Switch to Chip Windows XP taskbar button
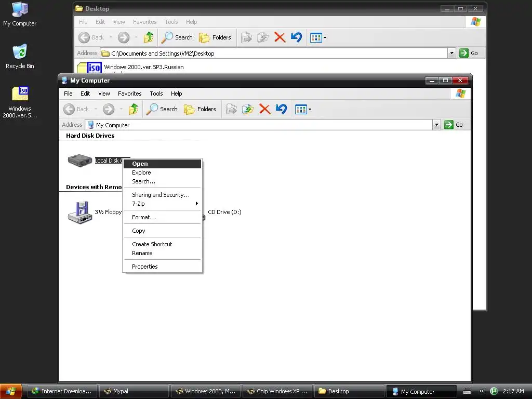This screenshot has width=532, height=399. (277, 392)
